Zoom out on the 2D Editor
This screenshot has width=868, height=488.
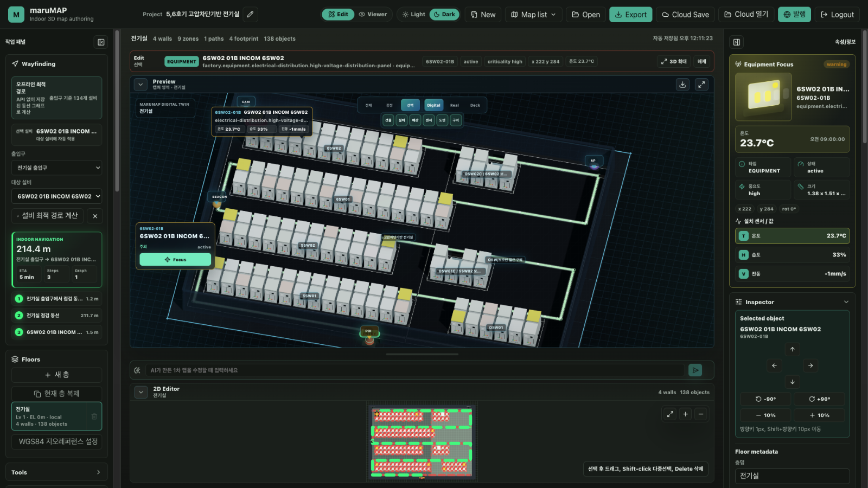tap(701, 414)
